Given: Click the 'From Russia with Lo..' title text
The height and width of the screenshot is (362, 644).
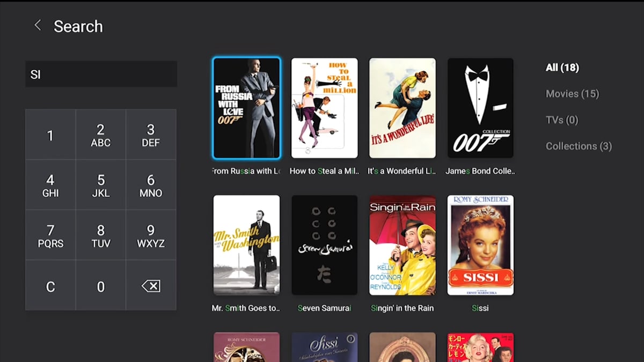Looking at the screenshot, I should coord(246,171).
